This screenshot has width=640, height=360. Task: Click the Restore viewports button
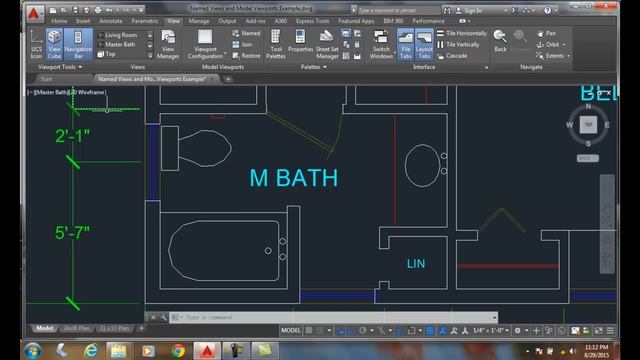(246, 56)
